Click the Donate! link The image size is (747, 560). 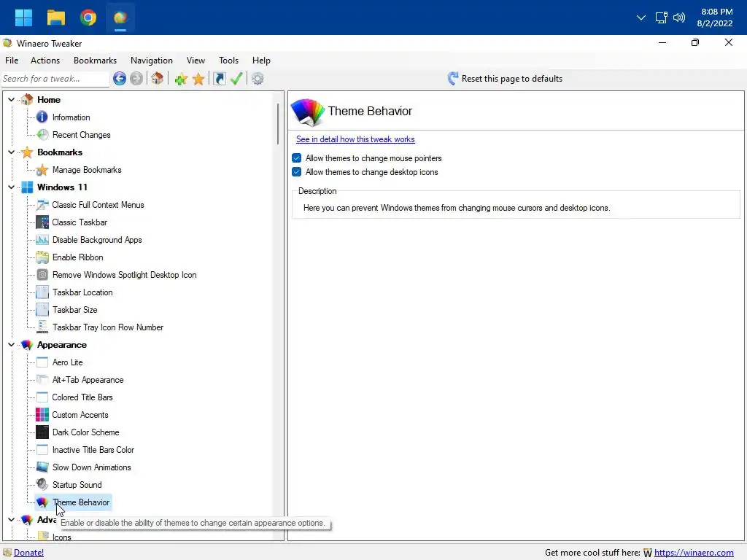pyautogui.click(x=28, y=553)
